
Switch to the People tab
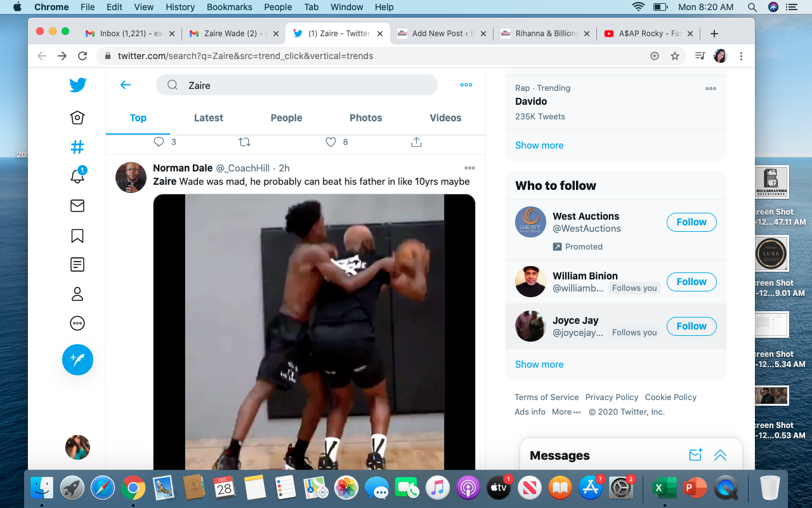287,118
